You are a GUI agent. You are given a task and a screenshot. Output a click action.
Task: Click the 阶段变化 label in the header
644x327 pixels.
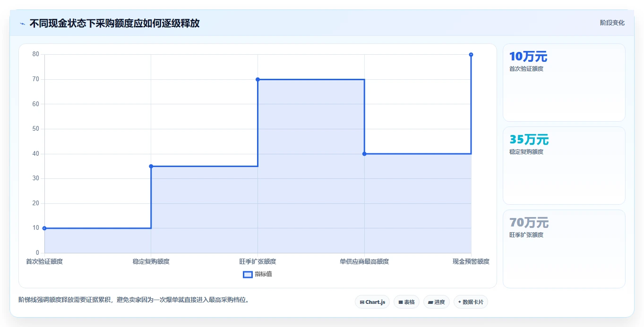[612, 23]
